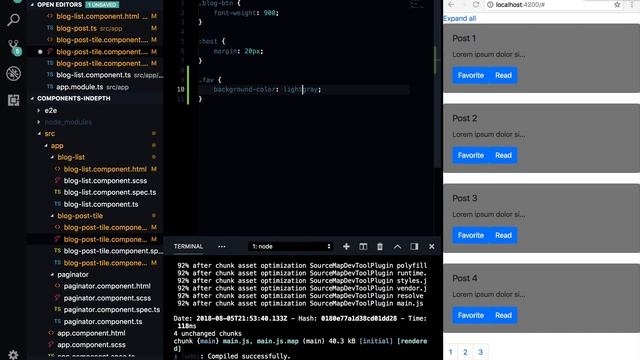Switch to the TERMINAL tab
640x360 pixels.
(x=188, y=247)
